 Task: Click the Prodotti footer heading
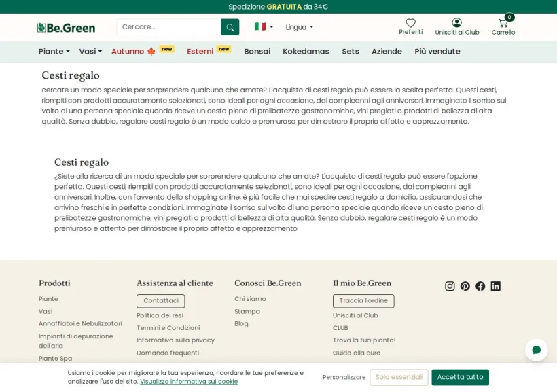pyautogui.click(x=54, y=283)
